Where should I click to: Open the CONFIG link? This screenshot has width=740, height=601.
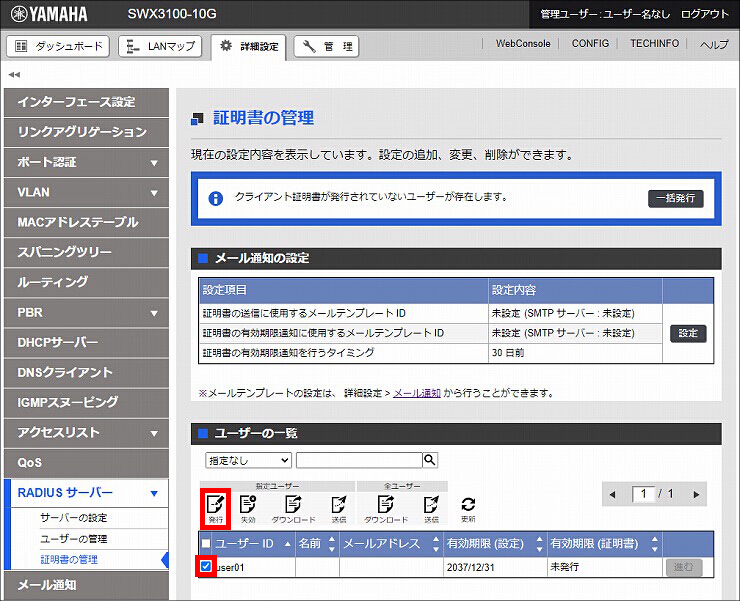(x=590, y=43)
